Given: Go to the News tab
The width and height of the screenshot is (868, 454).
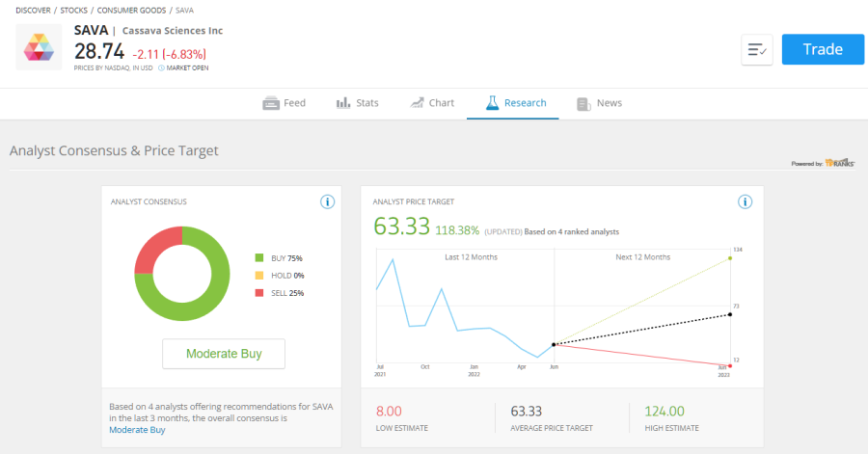Looking at the screenshot, I should coord(600,103).
